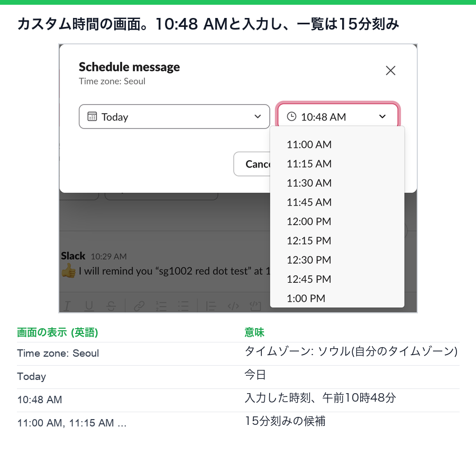476x455 pixels.
Task: Click the inline code icon
Action: tap(233, 306)
